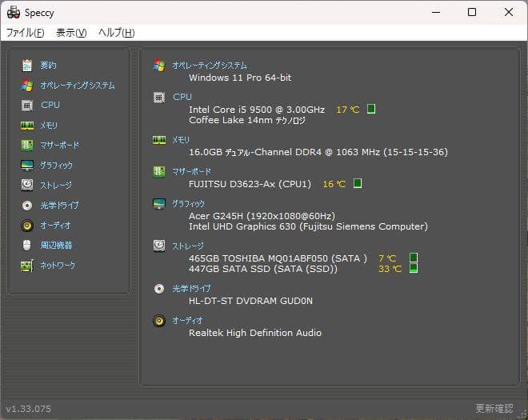Click the CPU temperature reading 17 °C

348,110
